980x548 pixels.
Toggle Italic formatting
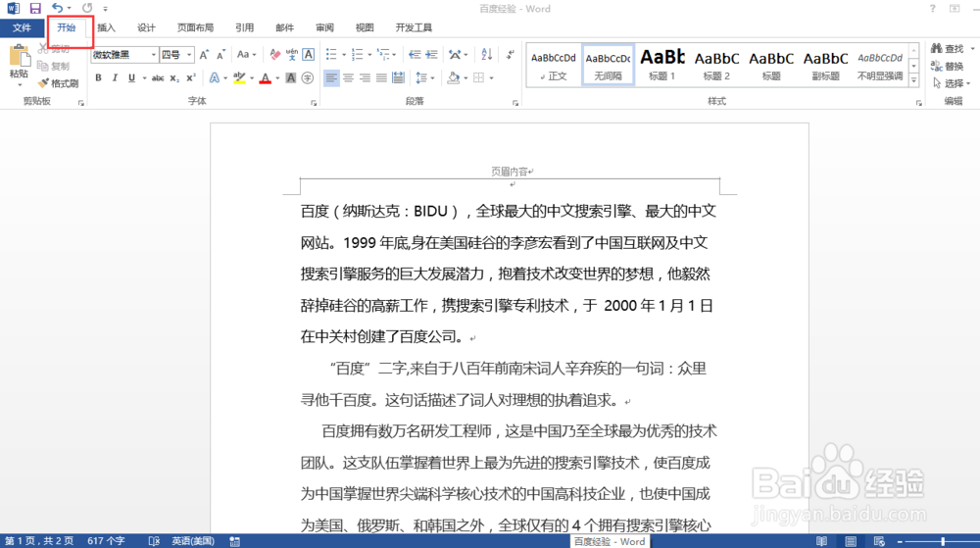click(115, 78)
